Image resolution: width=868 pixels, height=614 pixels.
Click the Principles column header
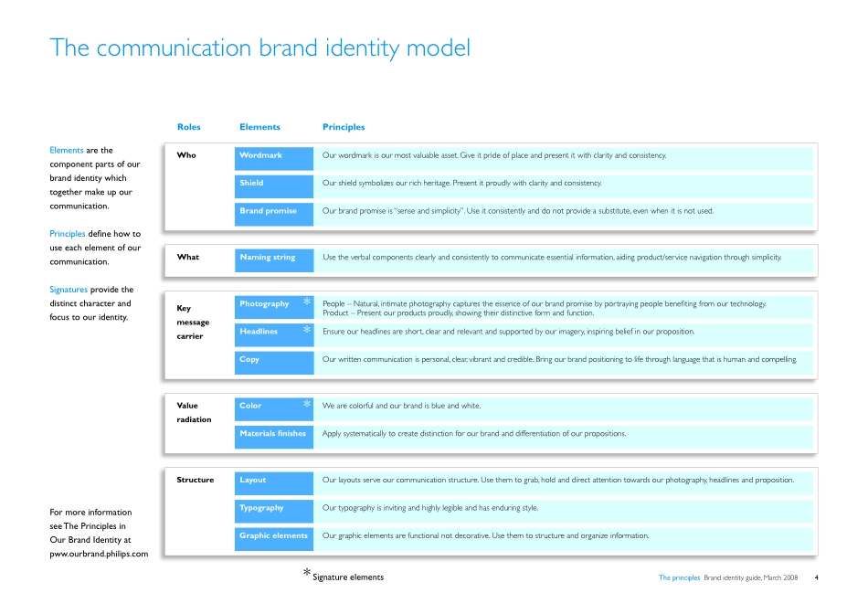(344, 127)
